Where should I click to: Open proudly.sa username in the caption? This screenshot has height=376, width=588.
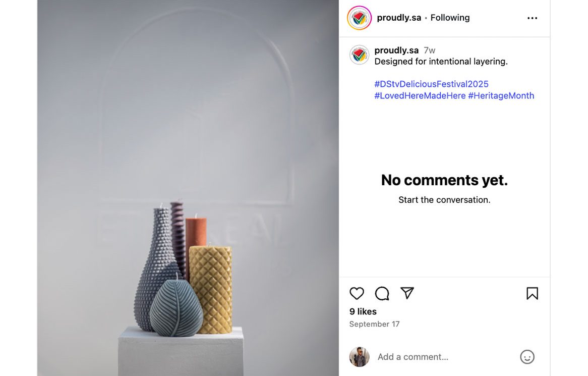pos(396,50)
